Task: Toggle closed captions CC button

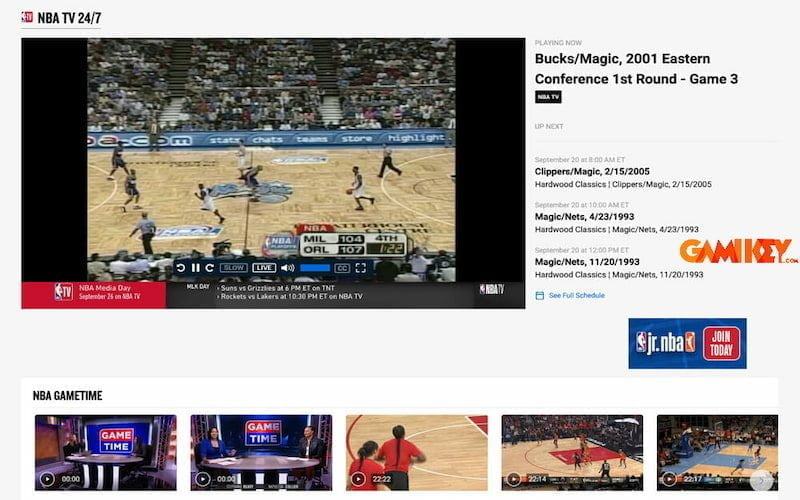Action: point(342,268)
